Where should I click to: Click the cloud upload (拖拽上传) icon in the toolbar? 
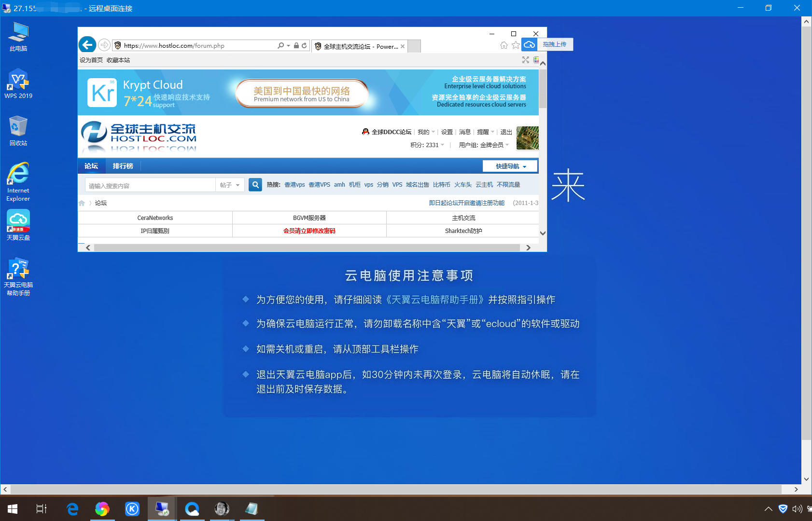tap(529, 44)
